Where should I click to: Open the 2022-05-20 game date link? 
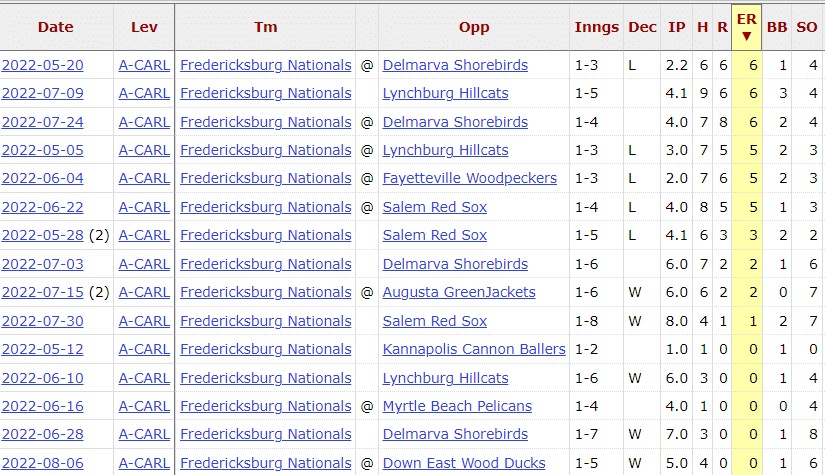(x=43, y=65)
